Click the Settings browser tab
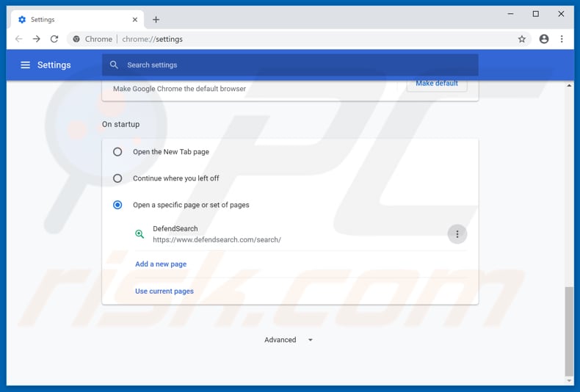Screen dimensions: 580x392 pyautogui.click(x=77, y=20)
